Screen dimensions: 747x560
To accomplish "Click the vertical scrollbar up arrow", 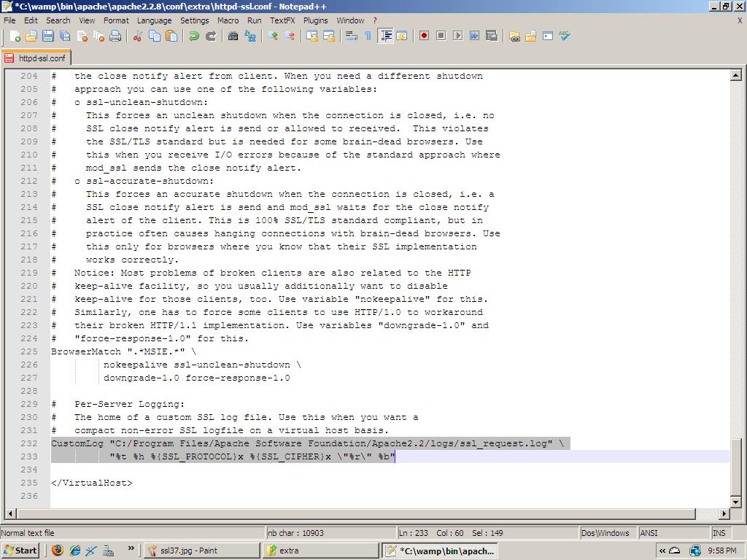I will 735,75.
